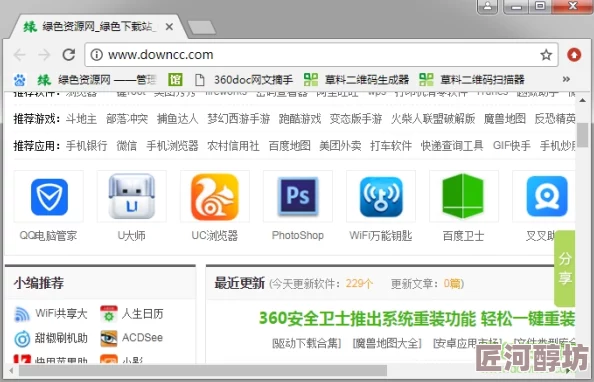This screenshot has width=594, height=382.
Task: Click the 梦幻西游手游 link
Action: [x=239, y=119]
